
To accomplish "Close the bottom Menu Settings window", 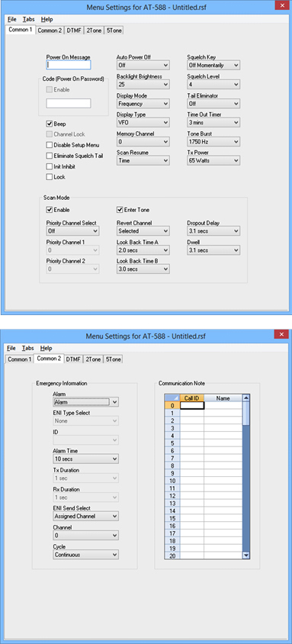I will [281, 334].
